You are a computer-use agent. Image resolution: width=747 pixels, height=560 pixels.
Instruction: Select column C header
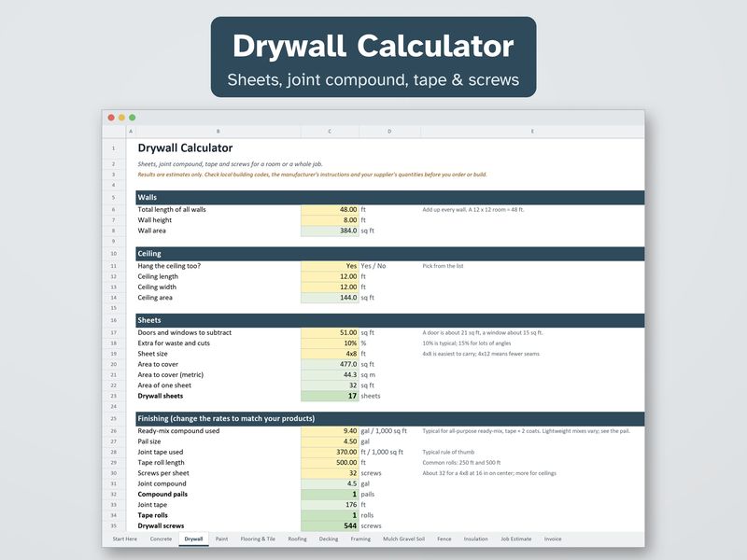[330, 132]
